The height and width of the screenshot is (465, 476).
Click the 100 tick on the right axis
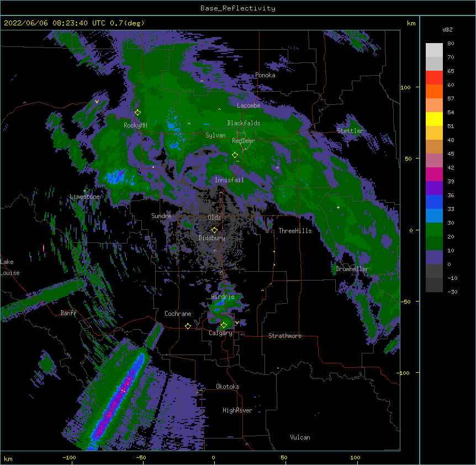405,88
